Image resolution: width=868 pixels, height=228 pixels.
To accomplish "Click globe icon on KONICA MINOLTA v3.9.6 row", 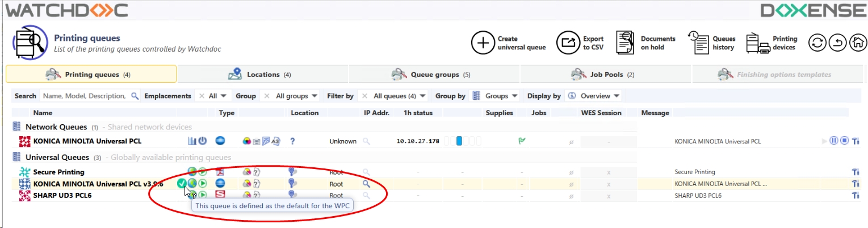I will (x=192, y=183).
